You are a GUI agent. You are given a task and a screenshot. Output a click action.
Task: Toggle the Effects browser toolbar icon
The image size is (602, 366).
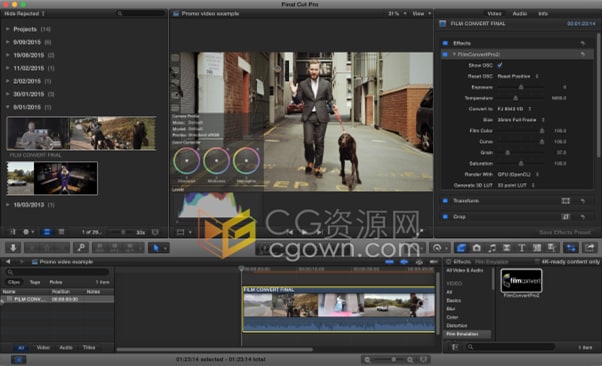[461, 248]
